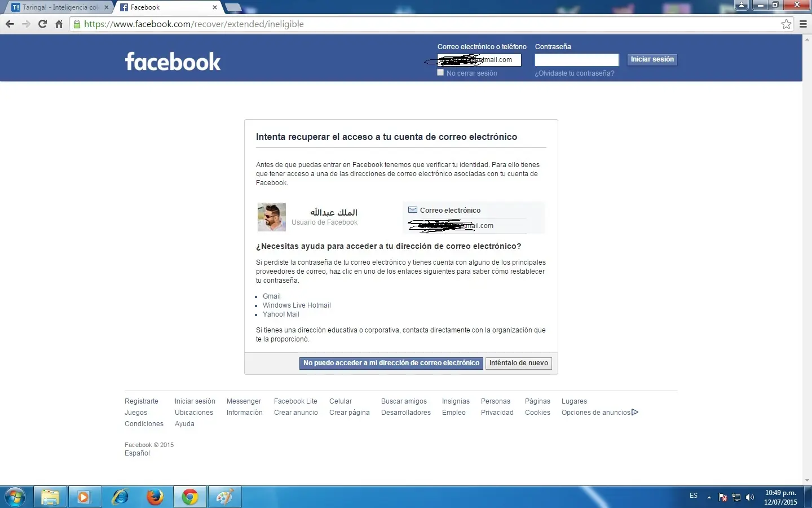Open the Condiciones footer link
Image resolution: width=812 pixels, height=508 pixels.
144,424
